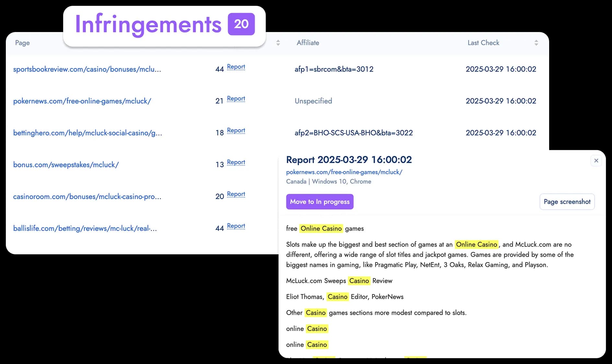Select affiliate afp1=sbrcom&bta=3012 cell

(x=334, y=69)
